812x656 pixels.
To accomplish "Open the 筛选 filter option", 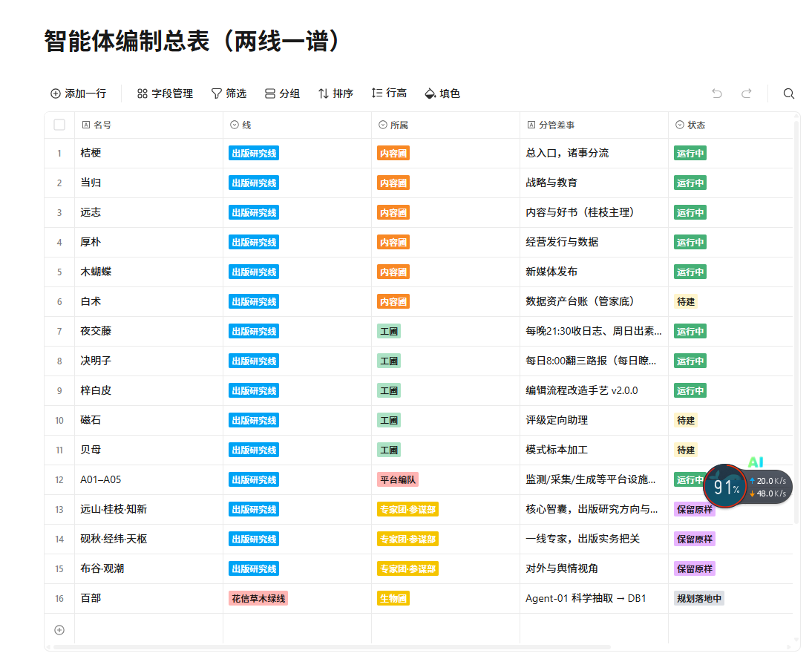I will 229,94.
